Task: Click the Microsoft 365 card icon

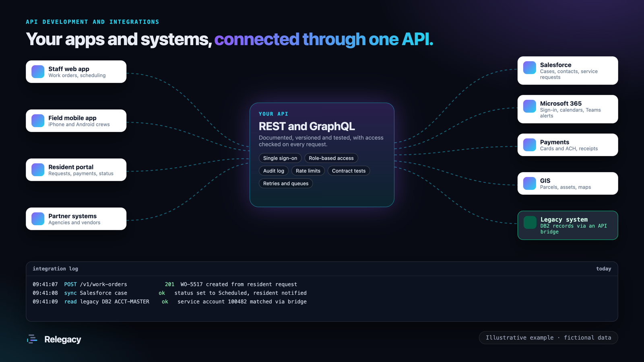Action: pyautogui.click(x=530, y=106)
